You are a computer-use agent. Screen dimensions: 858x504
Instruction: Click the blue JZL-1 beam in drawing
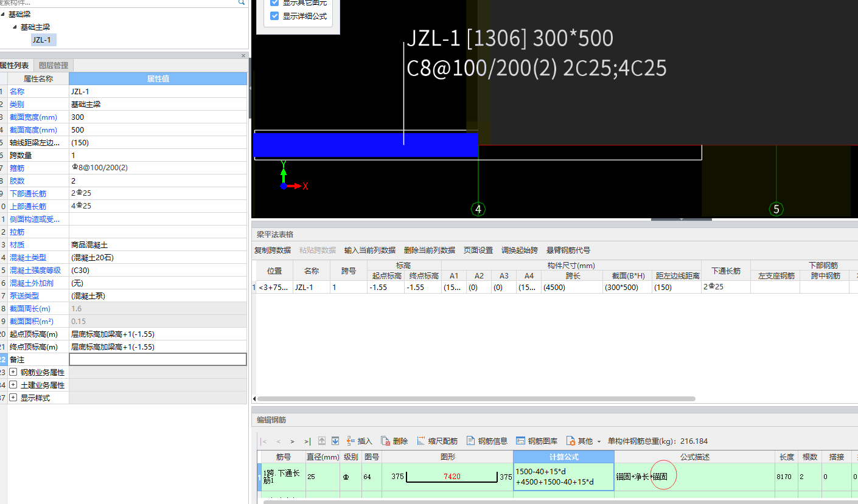[x=365, y=145]
